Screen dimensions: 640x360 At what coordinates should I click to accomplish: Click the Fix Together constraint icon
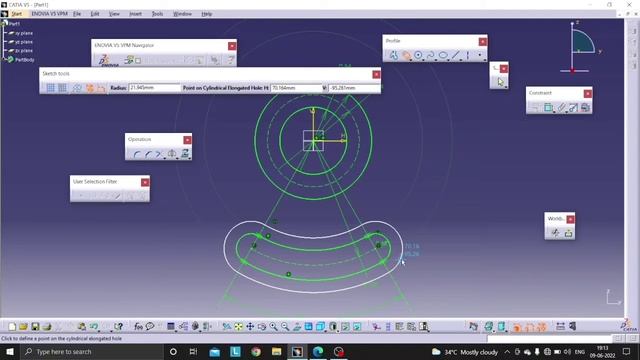[561, 107]
